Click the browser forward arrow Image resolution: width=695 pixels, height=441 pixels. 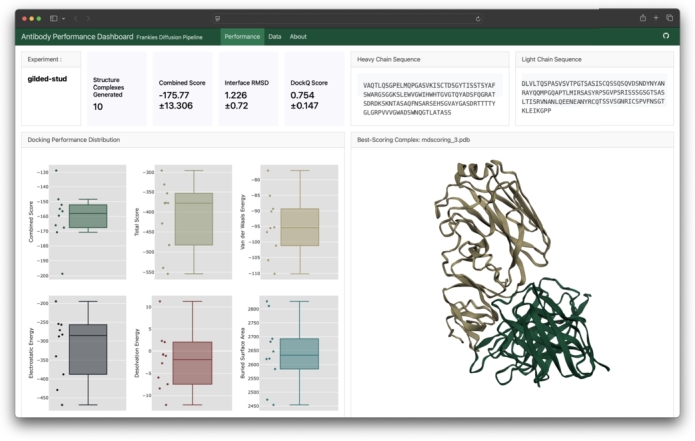pyautogui.click(x=87, y=18)
